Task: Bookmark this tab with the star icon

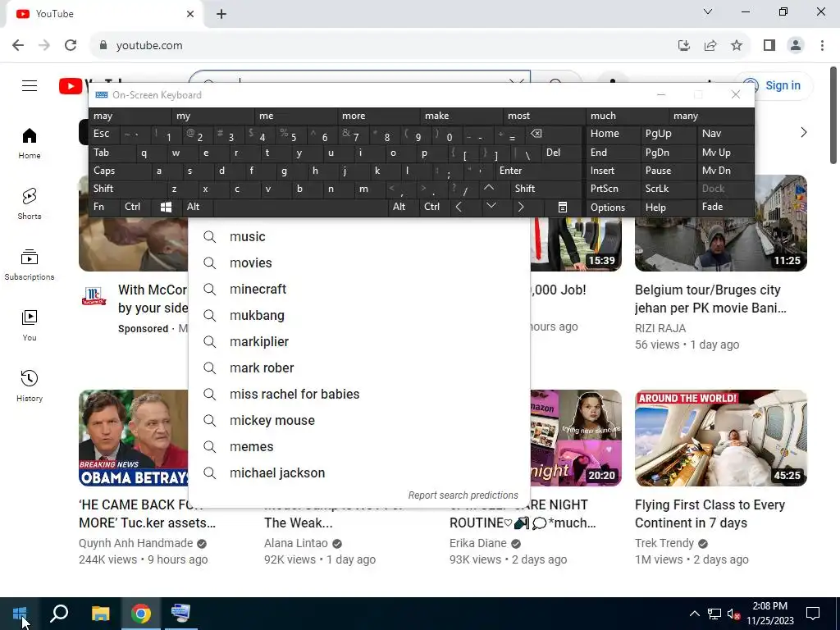Action: (x=737, y=46)
